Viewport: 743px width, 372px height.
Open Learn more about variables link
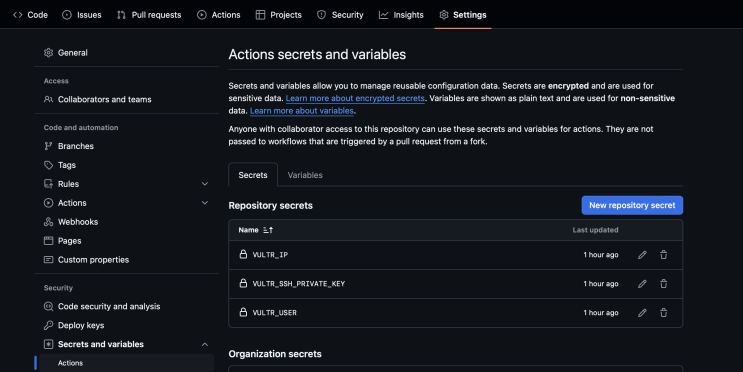point(302,110)
